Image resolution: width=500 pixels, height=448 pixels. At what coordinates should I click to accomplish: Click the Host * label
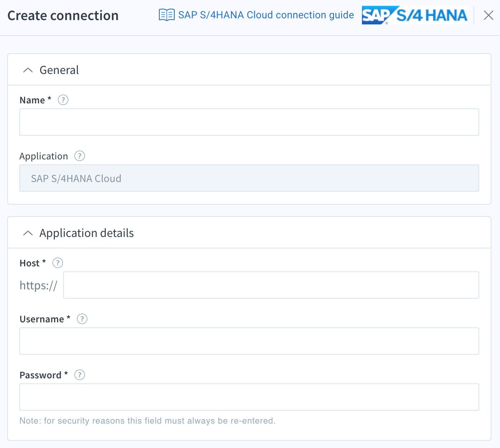coord(33,263)
